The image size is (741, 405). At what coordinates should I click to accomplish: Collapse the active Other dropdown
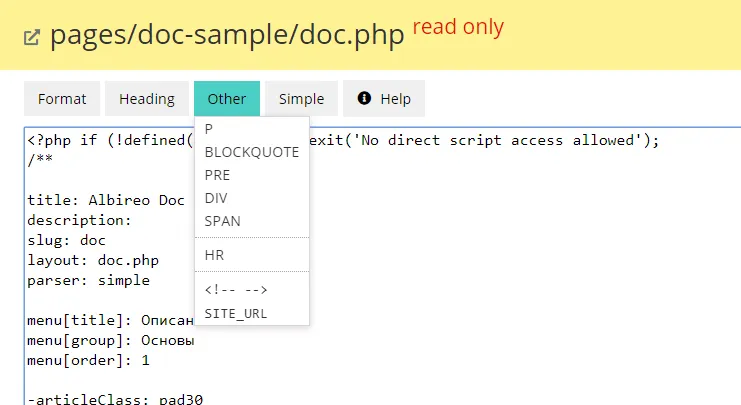[x=227, y=99]
